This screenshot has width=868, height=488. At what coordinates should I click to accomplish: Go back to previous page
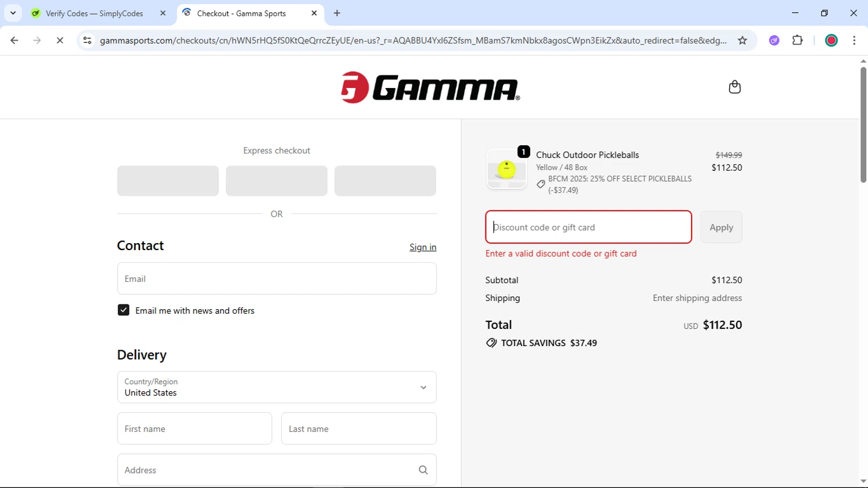tap(14, 41)
